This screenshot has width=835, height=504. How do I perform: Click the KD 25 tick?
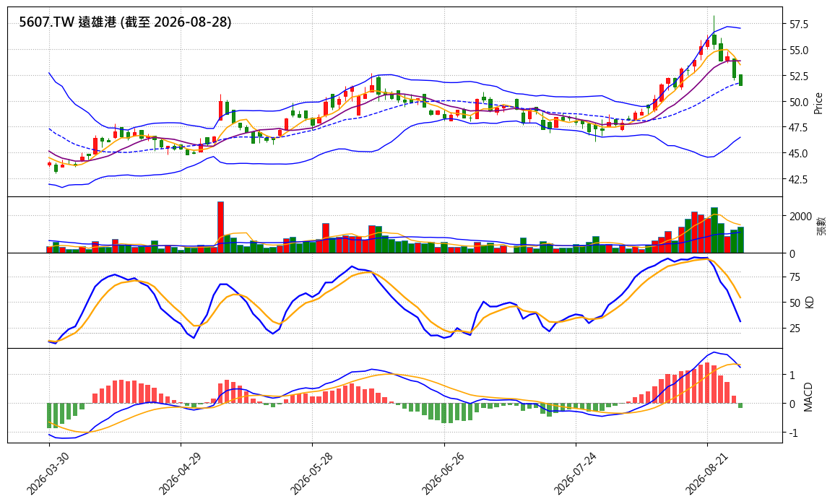(x=795, y=329)
